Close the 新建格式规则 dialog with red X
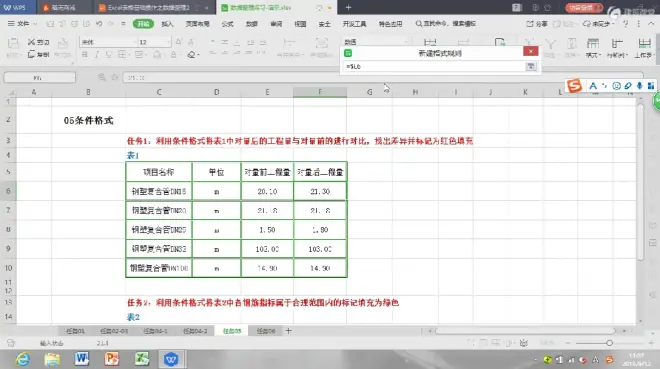 tap(531, 51)
